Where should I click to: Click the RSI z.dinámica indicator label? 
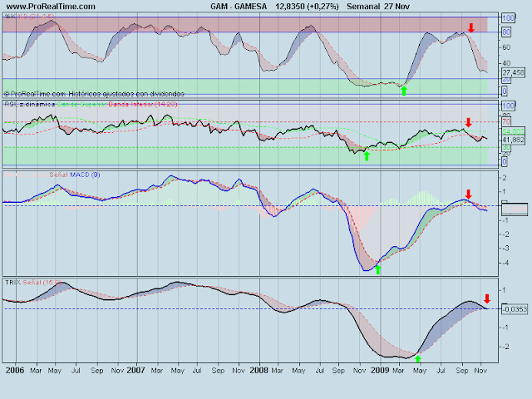[30, 104]
